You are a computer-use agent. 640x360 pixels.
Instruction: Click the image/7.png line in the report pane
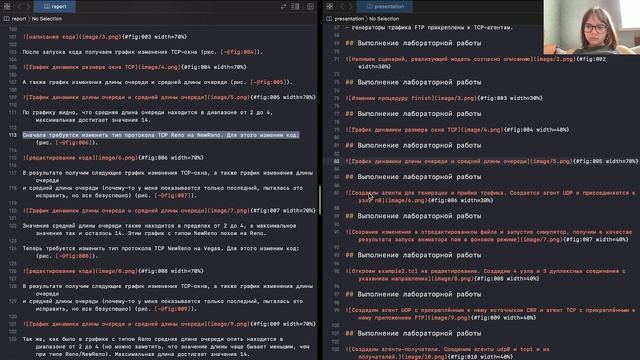169,211
